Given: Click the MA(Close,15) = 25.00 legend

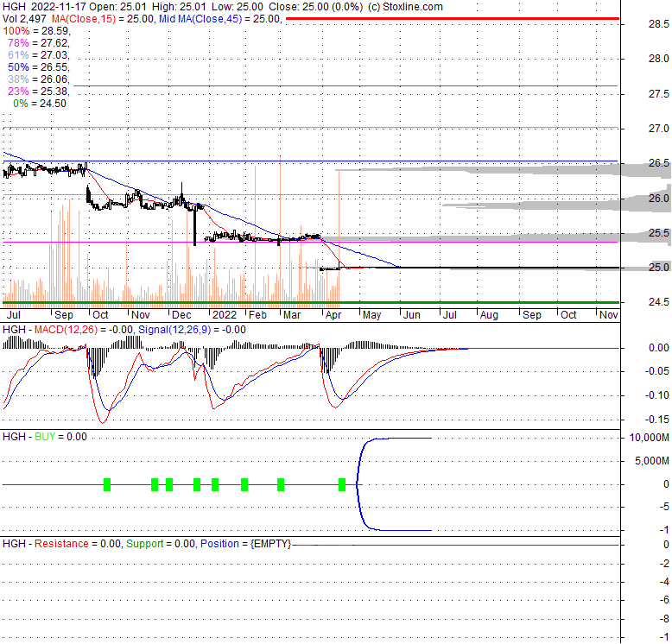Looking at the screenshot, I should tap(103, 19).
